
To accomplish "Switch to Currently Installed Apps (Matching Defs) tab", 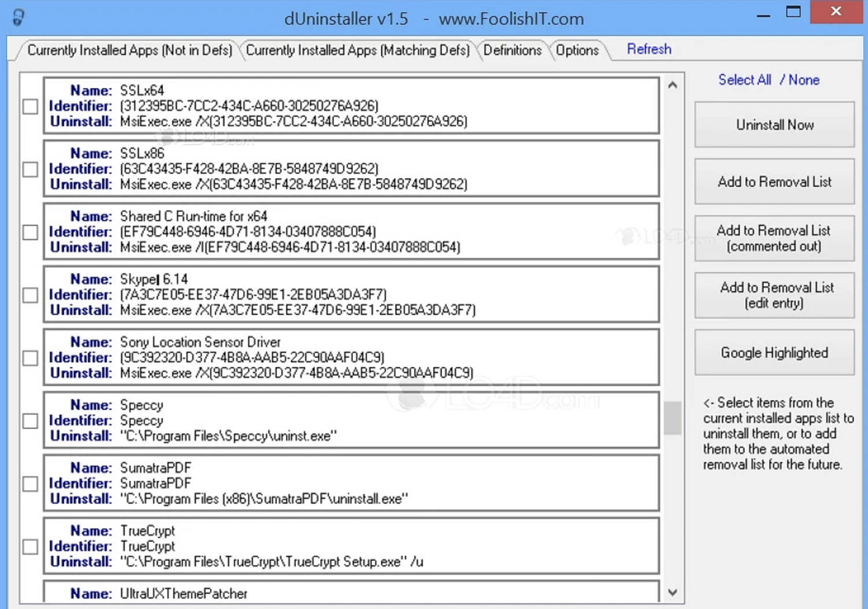I will 358,50.
